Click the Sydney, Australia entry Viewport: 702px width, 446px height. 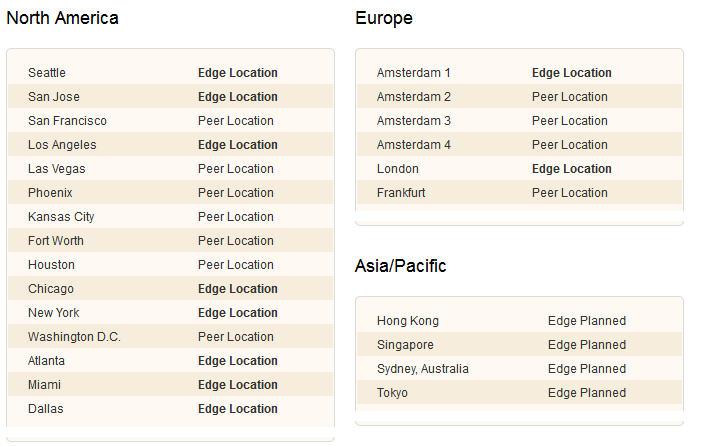tap(423, 369)
